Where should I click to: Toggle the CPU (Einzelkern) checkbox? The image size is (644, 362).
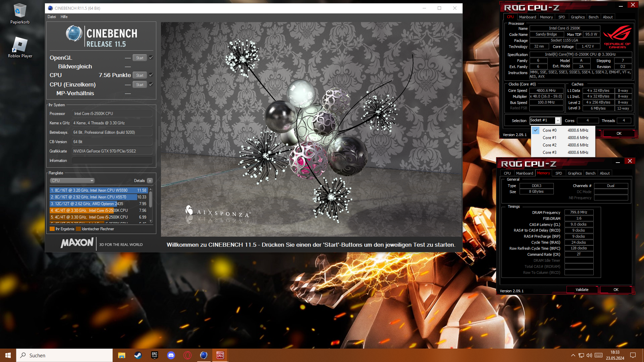tap(151, 84)
